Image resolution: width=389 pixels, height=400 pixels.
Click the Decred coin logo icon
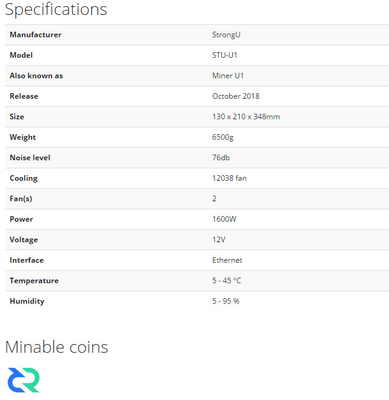pos(23,380)
